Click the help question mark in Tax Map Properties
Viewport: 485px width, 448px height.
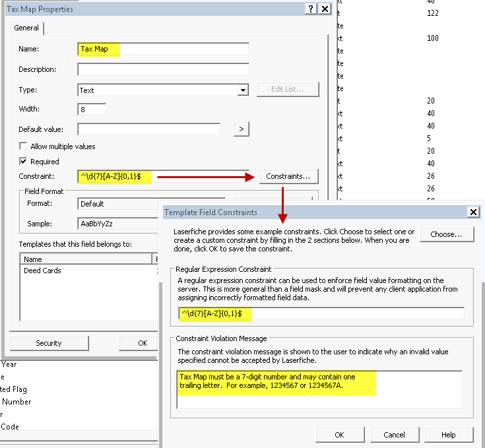(x=311, y=9)
